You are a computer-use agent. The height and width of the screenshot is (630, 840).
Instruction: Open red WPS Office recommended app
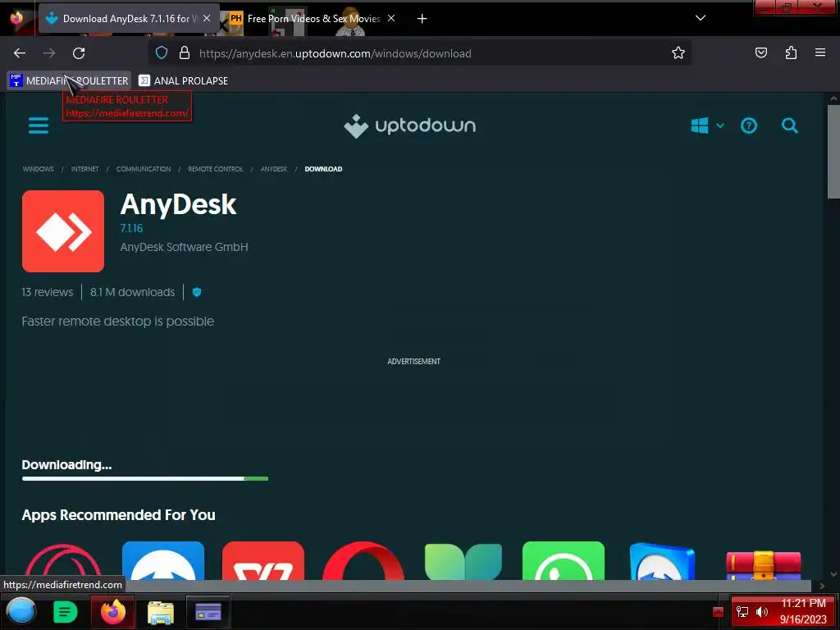pyautogui.click(x=263, y=561)
